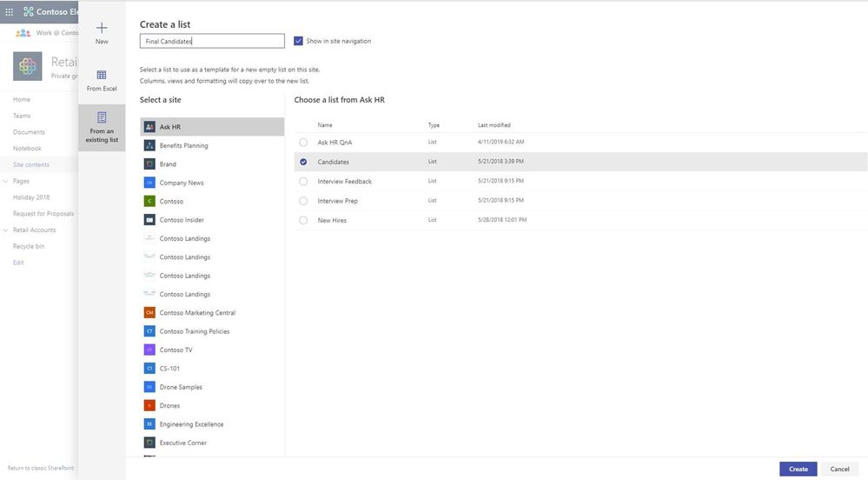Click the Cancel button
Viewport: 868px width, 480px height.
click(840, 469)
